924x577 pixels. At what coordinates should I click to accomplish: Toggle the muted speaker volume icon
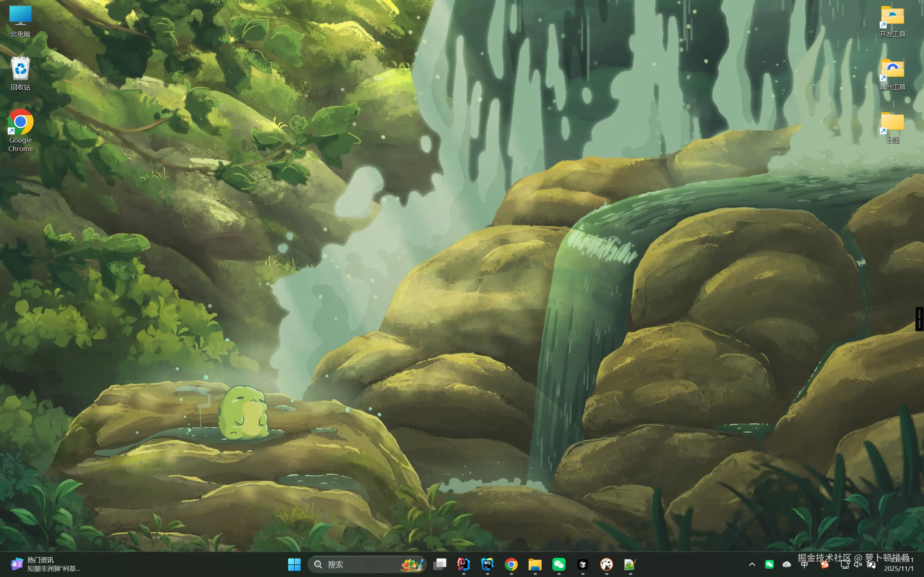[x=858, y=564]
